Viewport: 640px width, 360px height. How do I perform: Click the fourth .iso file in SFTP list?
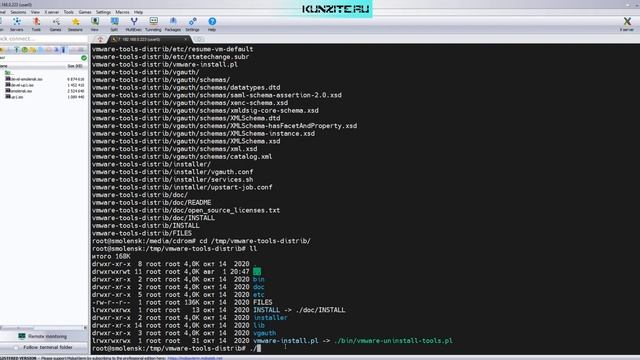click(x=14, y=97)
